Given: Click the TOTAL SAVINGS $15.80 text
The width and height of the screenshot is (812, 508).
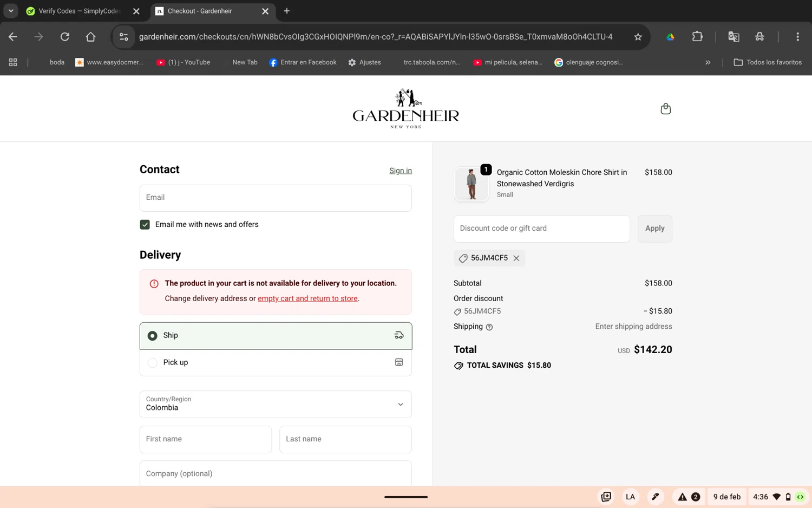Looking at the screenshot, I should (508, 366).
